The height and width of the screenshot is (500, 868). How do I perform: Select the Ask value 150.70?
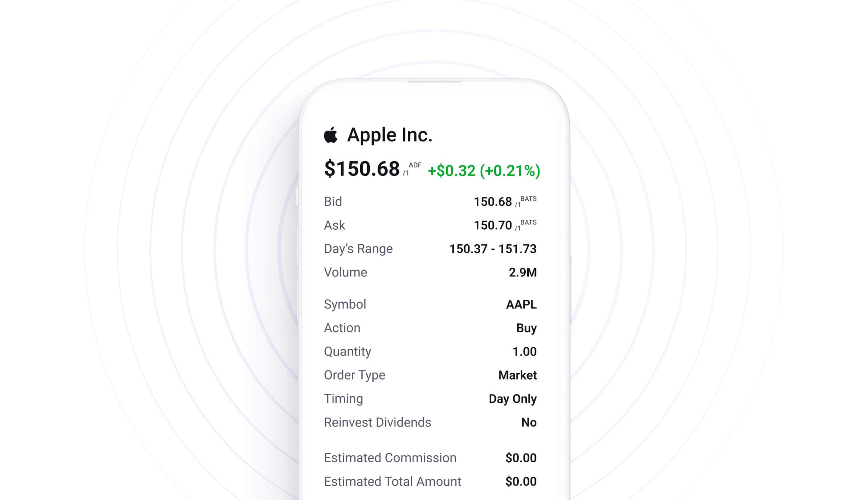[x=492, y=226]
